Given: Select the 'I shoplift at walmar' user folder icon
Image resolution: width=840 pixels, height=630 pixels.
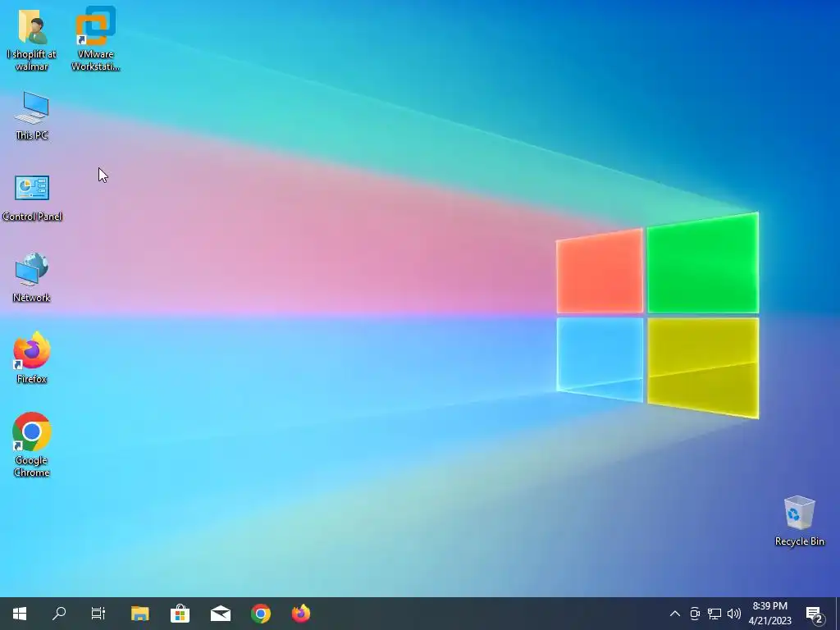Looking at the screenshot, I should click(32, 39).
